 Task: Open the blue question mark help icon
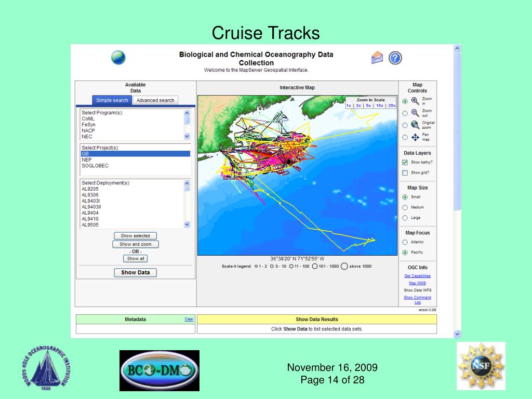pos(395,58)
